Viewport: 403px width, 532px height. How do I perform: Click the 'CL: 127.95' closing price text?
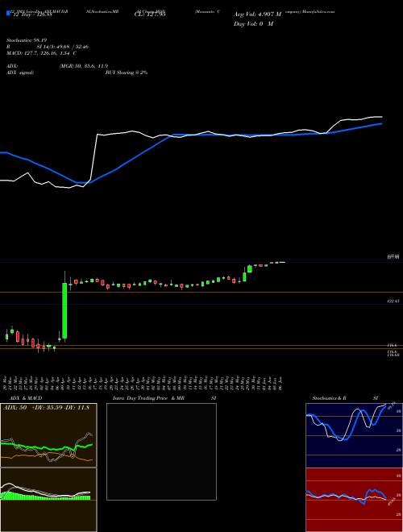pyautogui.click(x=150, y=15)
